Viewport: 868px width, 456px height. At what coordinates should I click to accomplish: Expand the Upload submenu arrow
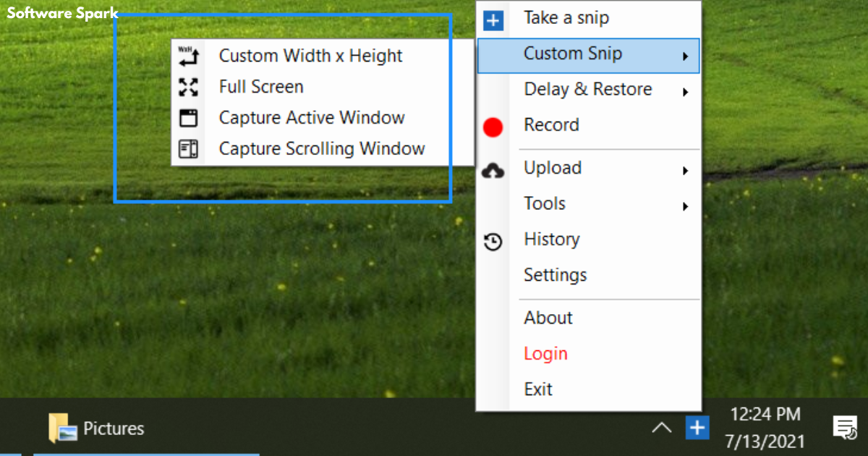coord(685,171)
